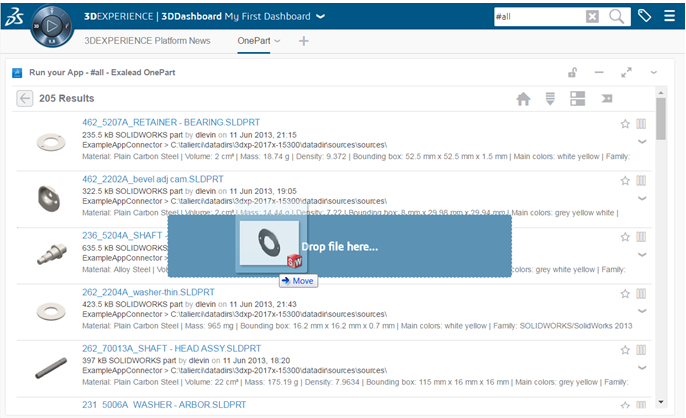686x418 pixels.
Task: Open the tags icon in header
Action: pos(644,16)
